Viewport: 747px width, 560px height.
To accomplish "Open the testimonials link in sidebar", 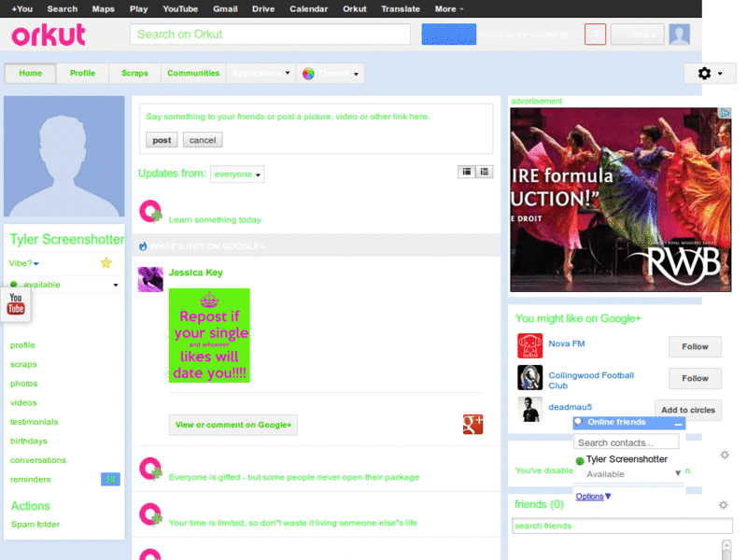I will [x=35, y=422].
